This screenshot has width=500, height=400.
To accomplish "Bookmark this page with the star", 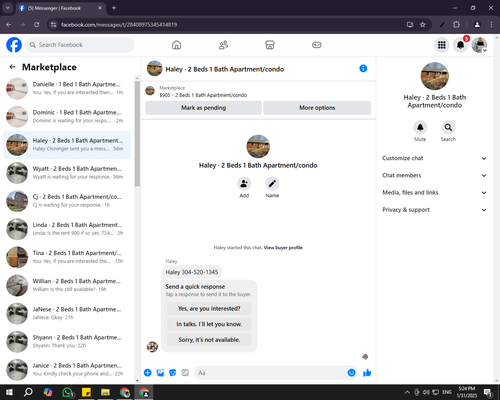I will point(422,25).
